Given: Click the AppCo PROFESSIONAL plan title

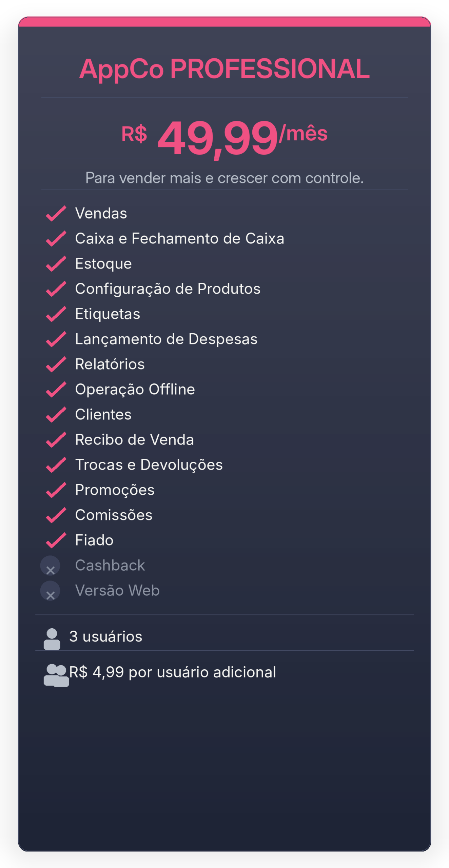Looking at the screenshot, I should point(224,69).
